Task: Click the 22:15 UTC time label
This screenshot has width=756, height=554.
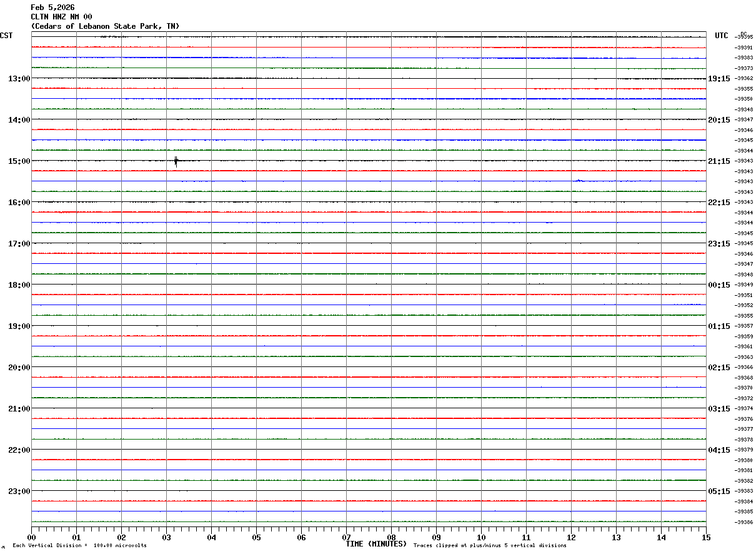Action: tap(719, 203)
